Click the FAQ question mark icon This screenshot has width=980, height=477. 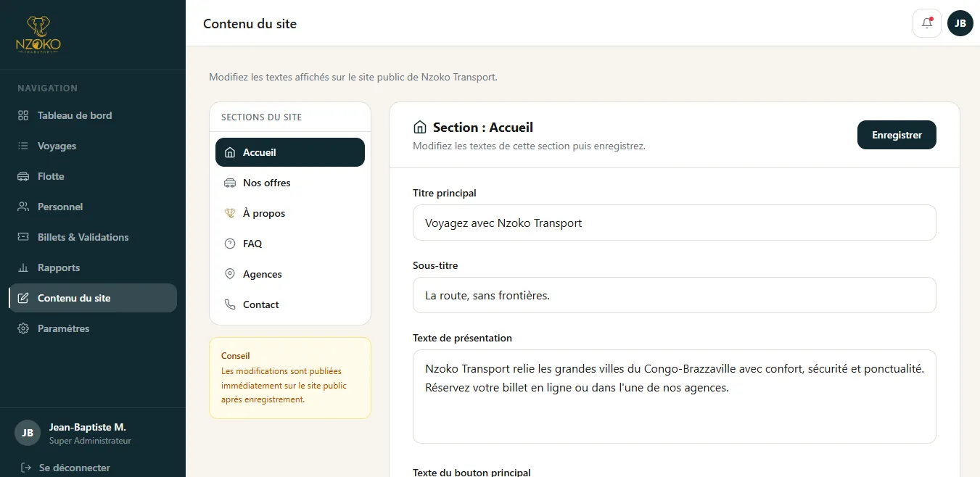(230, 244)
